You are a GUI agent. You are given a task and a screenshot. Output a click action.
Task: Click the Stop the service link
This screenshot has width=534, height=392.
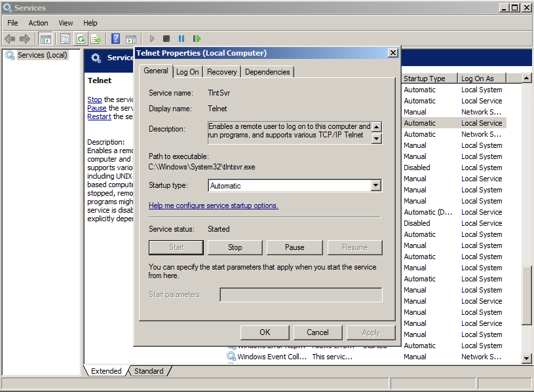click(x=94, y=99)
